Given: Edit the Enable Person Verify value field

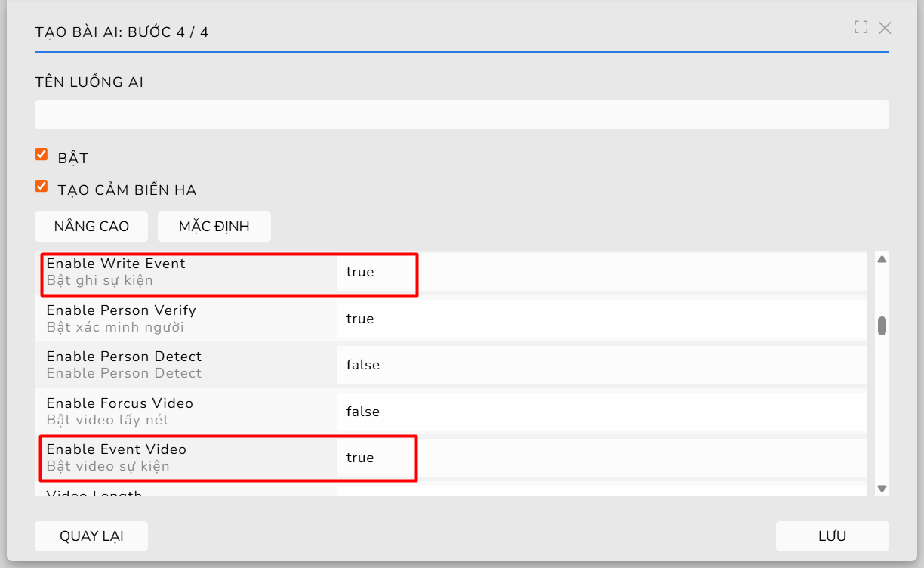Looking at the screenshot, I should click(601, 319).
